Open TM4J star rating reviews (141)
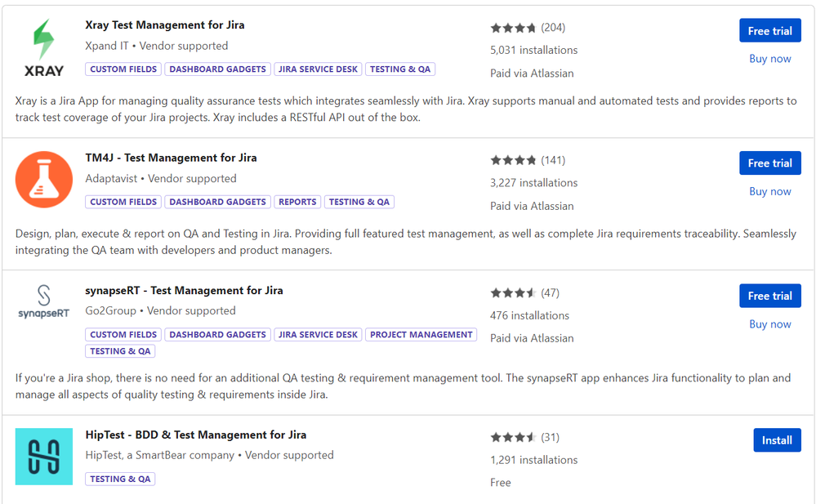This screenshot has height=504, width=816. tap(527, 160)
